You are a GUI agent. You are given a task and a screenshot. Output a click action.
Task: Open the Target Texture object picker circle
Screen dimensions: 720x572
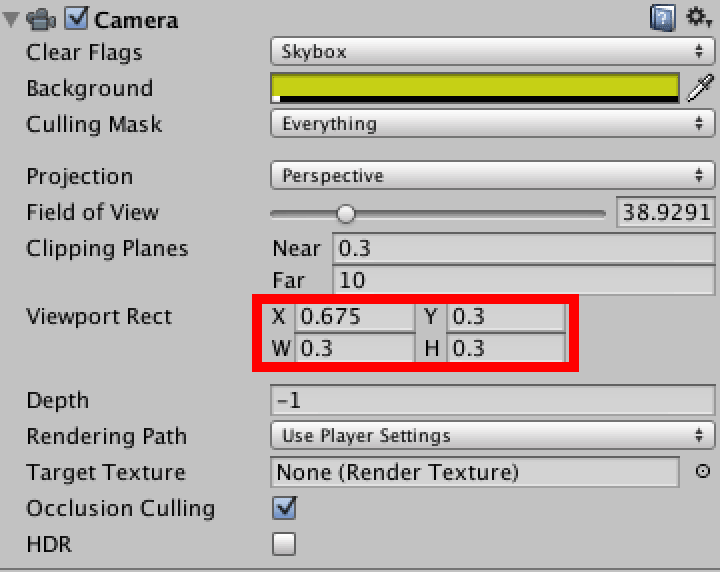[x=703, y=471]
